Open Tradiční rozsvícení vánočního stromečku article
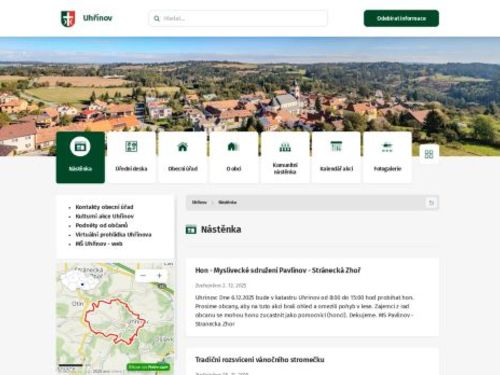Viewport: 500px width, 375px height. tap(260, 360)
